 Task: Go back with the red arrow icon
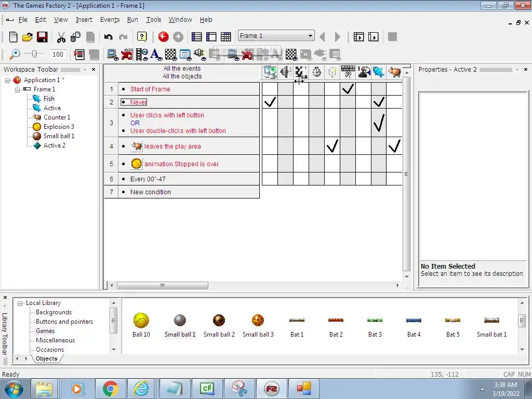163,37
